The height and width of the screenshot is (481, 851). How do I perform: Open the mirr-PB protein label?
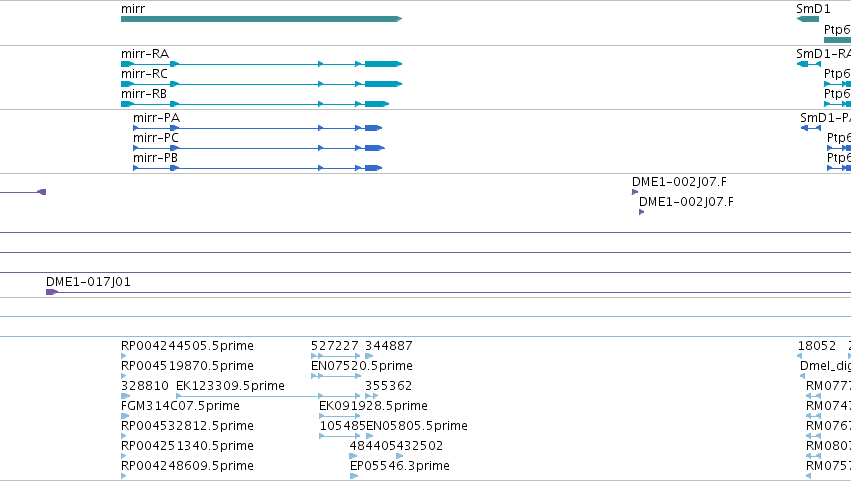coord(155,158)
